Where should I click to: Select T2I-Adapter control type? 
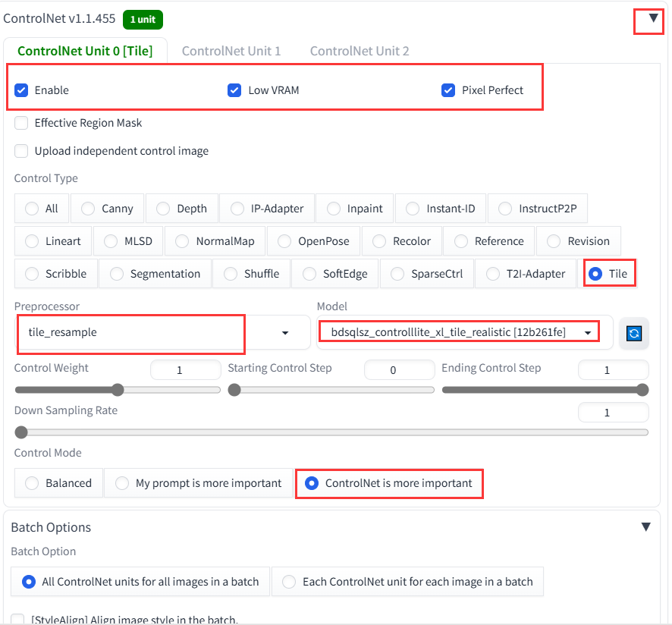[526, 274]
